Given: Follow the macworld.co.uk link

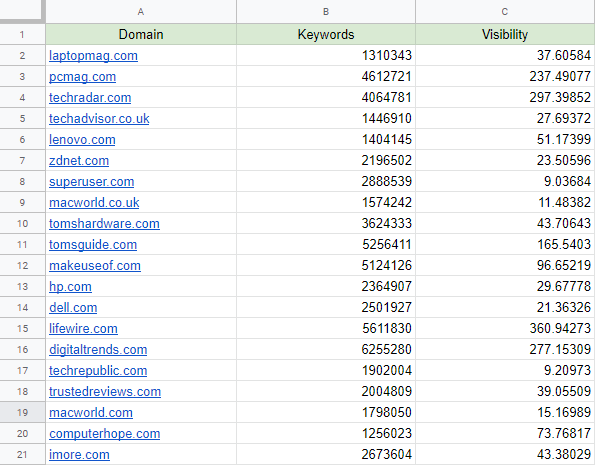Looking at the screenshot, I should 94,202.
